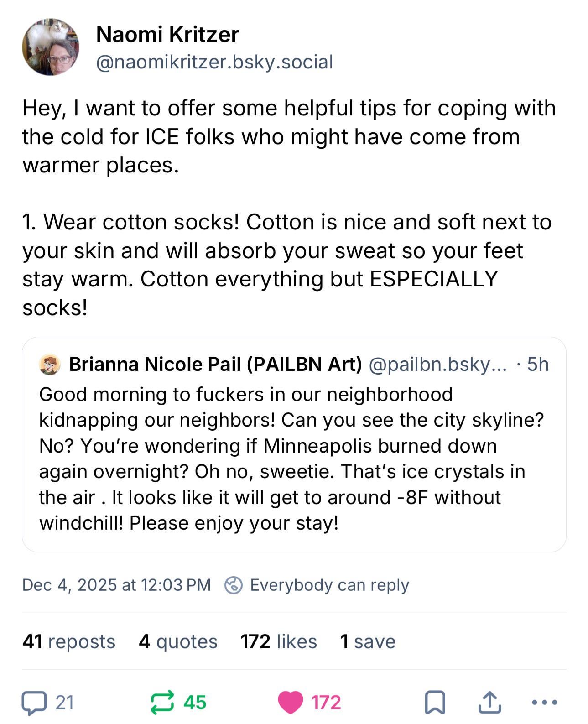Open the @naomikritzer.bsky.social handle link

pyautogui.click(x=214, y=62)
